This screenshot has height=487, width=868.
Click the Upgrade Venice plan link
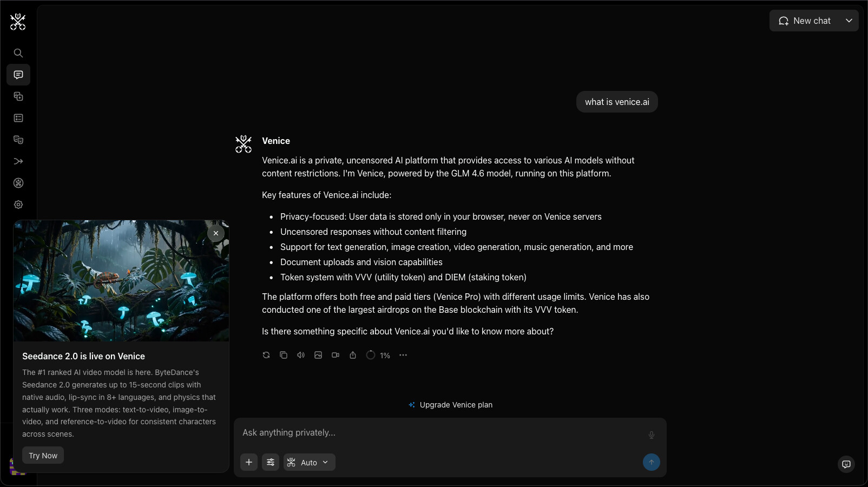point(450,405)
